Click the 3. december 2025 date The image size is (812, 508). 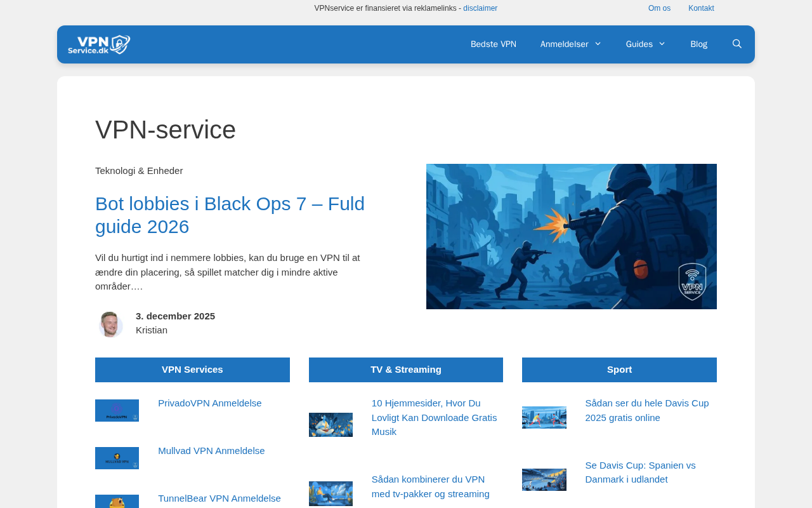pos(175,316)
